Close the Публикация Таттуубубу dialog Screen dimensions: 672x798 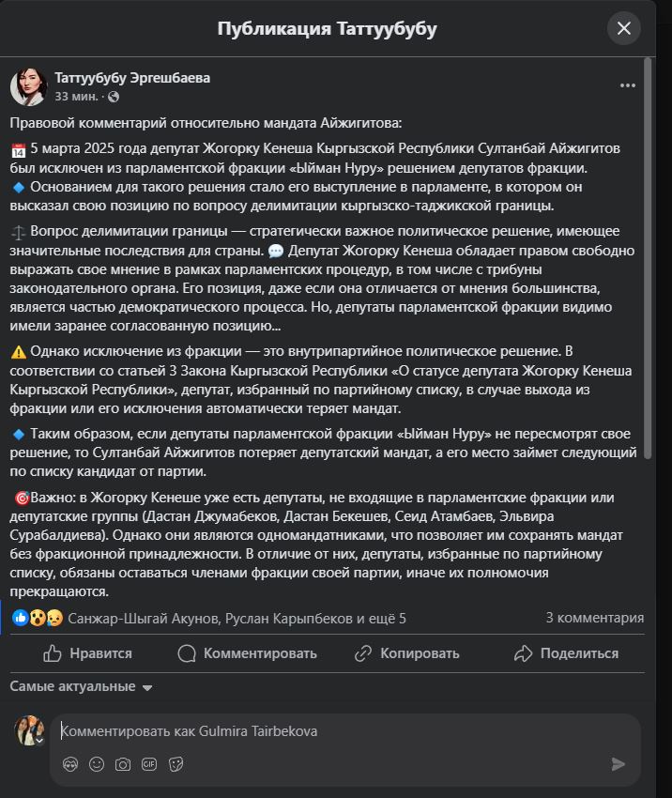(623, 28)
